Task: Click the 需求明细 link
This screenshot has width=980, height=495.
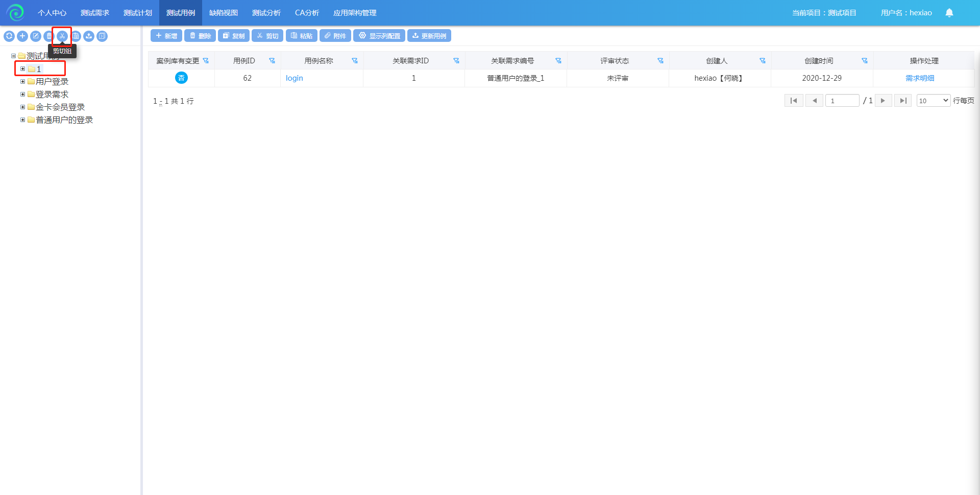Action: [x=920, y=78]
